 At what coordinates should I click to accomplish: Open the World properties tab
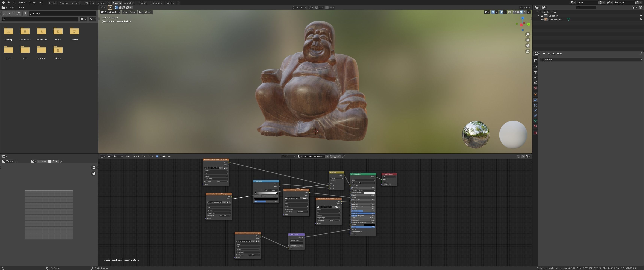[535, 88]
